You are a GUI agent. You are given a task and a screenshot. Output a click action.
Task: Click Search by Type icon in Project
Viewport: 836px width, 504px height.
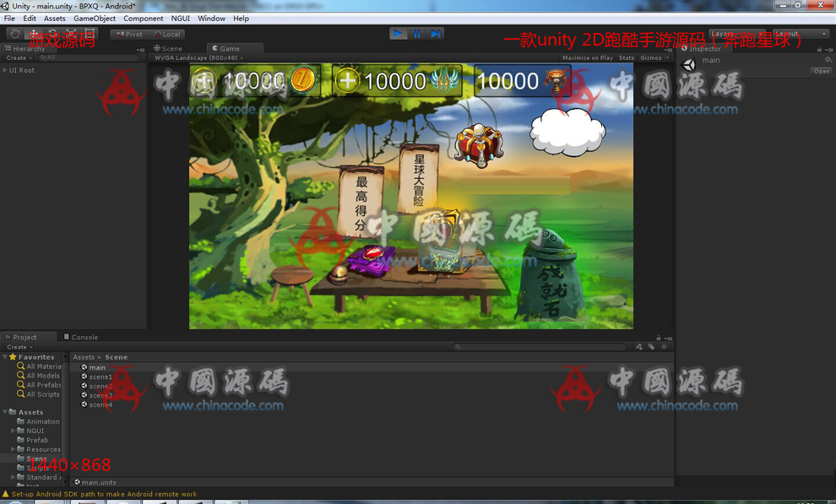639,347
